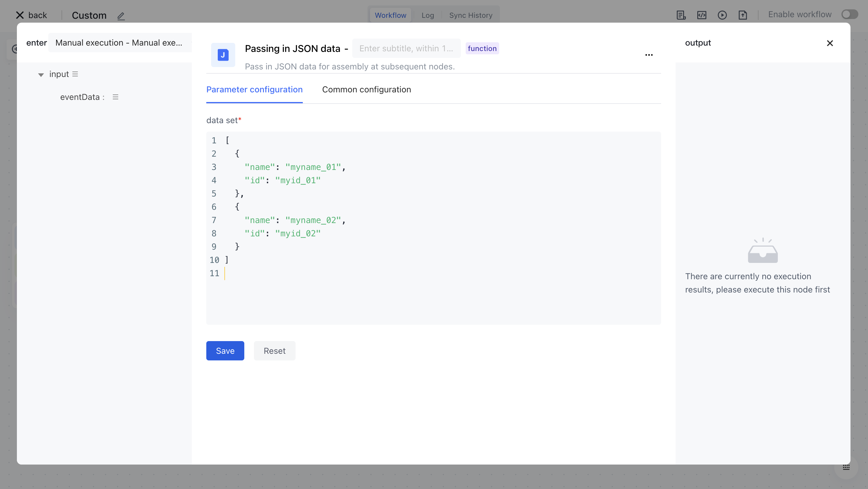Image resolution: width=868 pixels, height=489 pixels.
Task: Click the export upload icon
Action: click(x=743, y=15)
